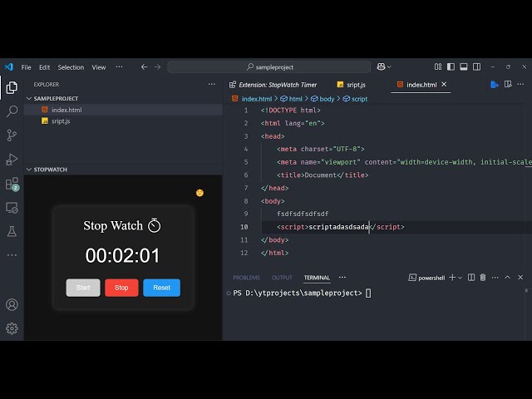Open the Testing flask icon view

click(x=12, y=231)
